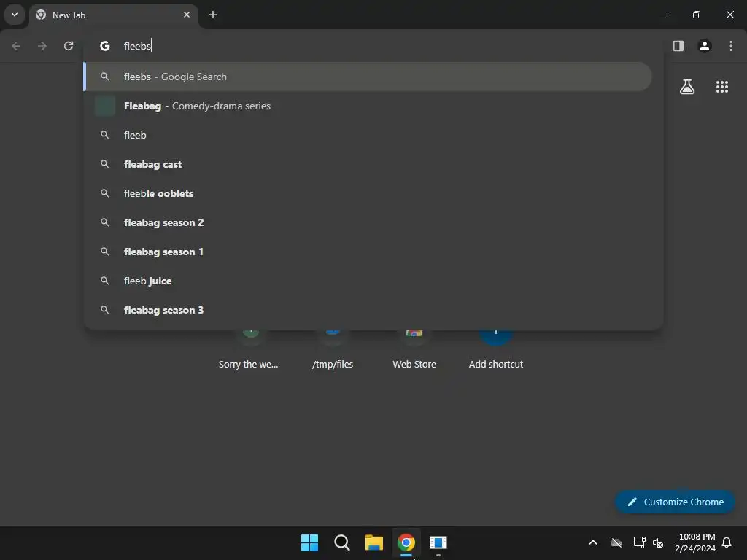
Task: Open File Explorer from taskbar
Action: (374, 542)
